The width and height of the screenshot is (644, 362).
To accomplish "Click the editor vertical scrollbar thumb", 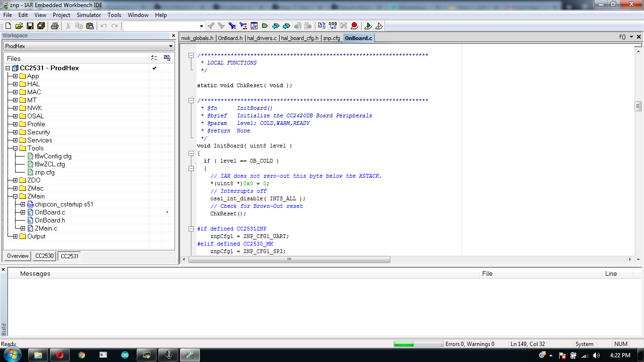I will pos(638,106).
